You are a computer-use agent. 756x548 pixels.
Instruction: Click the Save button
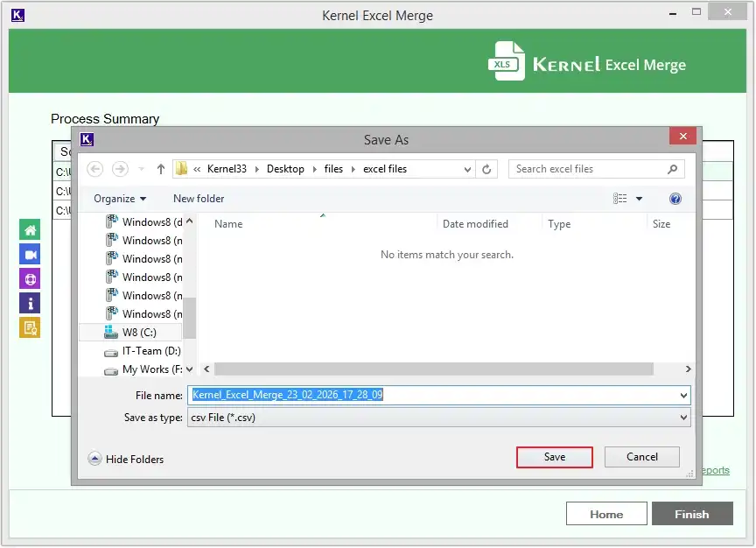point(554,456)
